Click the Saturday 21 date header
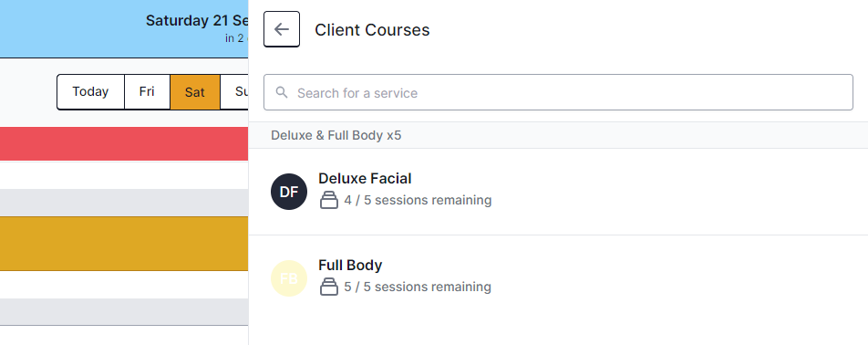 click(x=197, y=20)
